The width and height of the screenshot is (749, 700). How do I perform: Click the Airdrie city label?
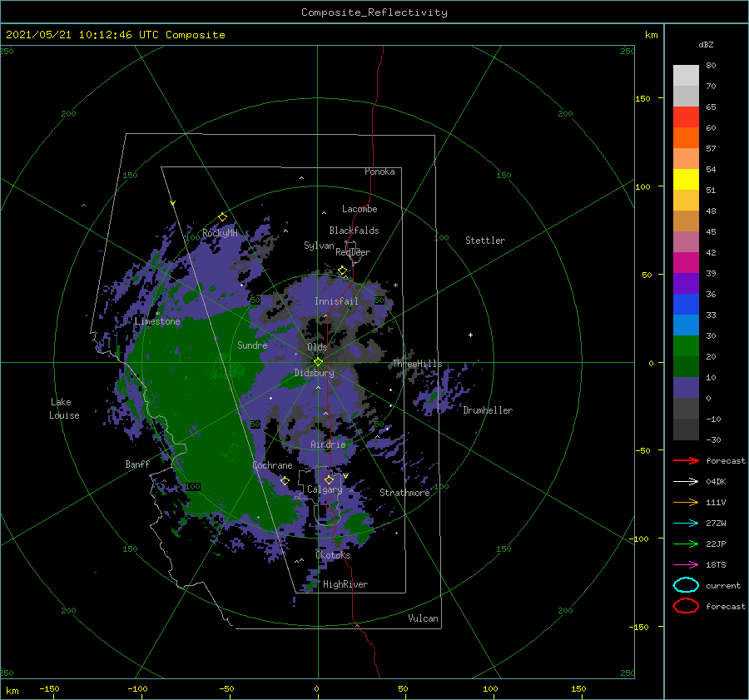pos(328,444)
